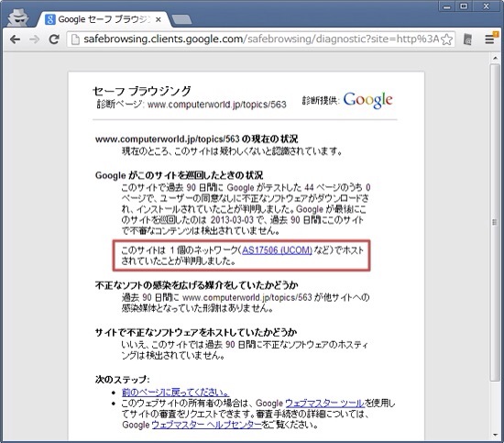The height and width of the screenshot is (443, 504).
Task: Click the page icon in the address bar
Action: [x=75, y=39]
